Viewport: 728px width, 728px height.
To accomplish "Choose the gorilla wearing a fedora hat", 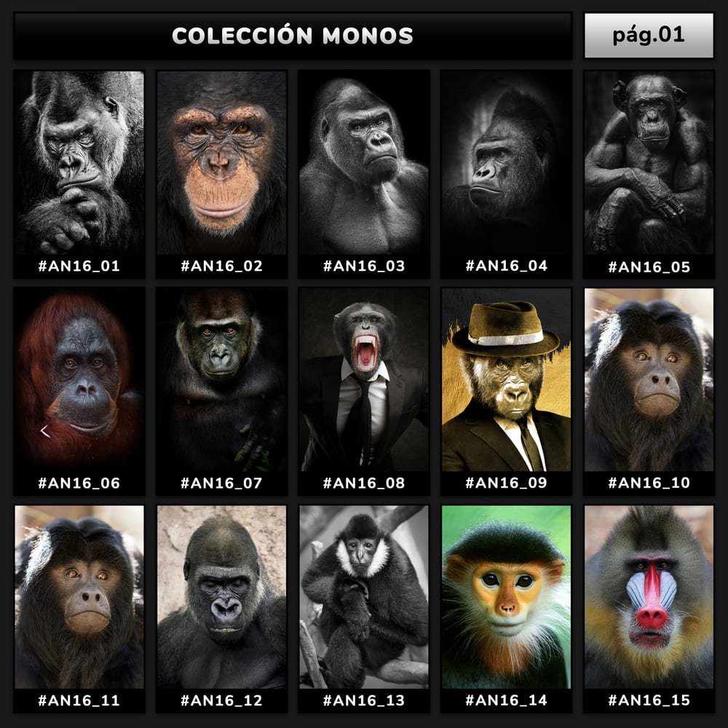I will click(x=506, y=380).
